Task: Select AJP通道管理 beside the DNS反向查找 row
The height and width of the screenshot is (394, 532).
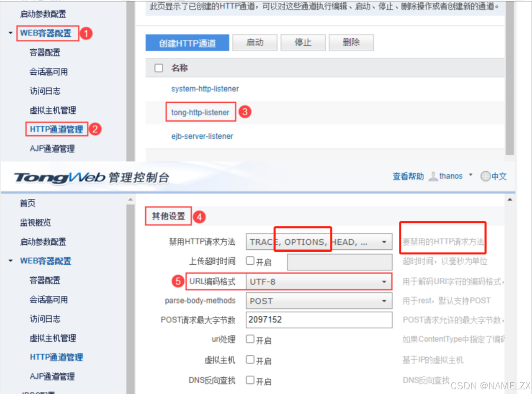Action: (x=52, y=376)
